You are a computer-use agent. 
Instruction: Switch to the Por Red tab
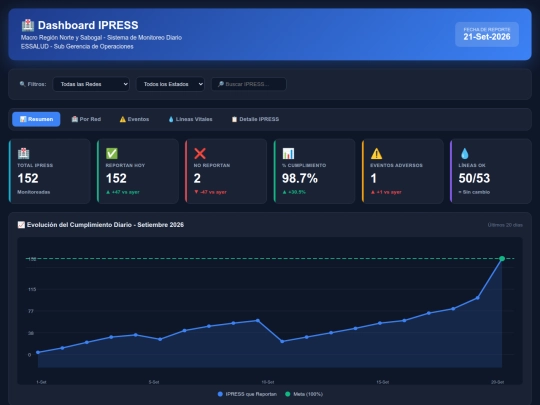[86, 119]
